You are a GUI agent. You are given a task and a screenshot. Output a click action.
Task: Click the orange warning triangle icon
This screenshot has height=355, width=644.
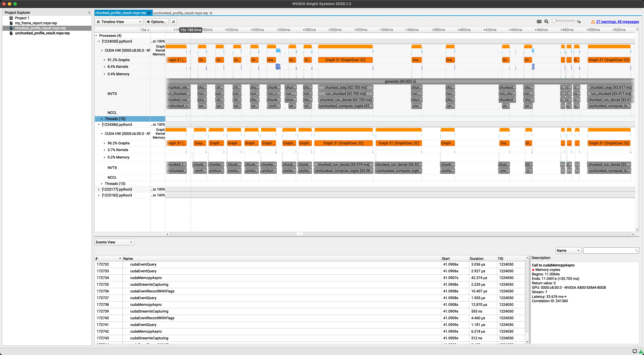[593, 22]
